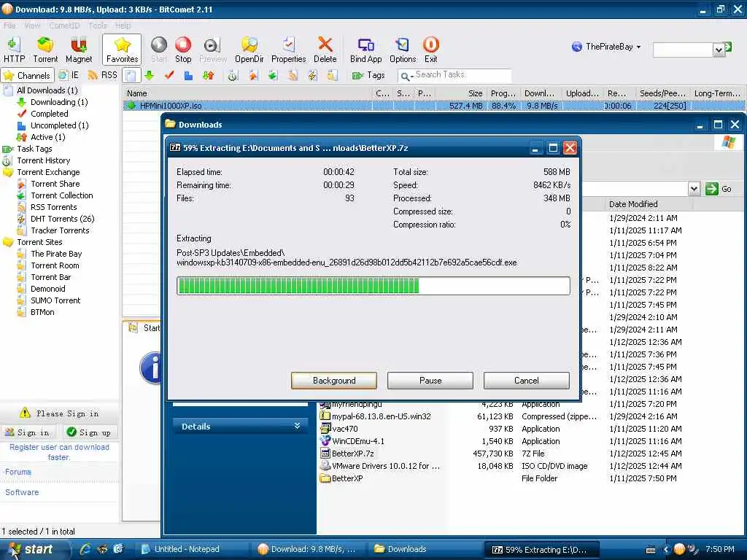The height and width of the screenshot is (560, 747).
Task: Stop the selected download task
Action: tap(183, 50)
